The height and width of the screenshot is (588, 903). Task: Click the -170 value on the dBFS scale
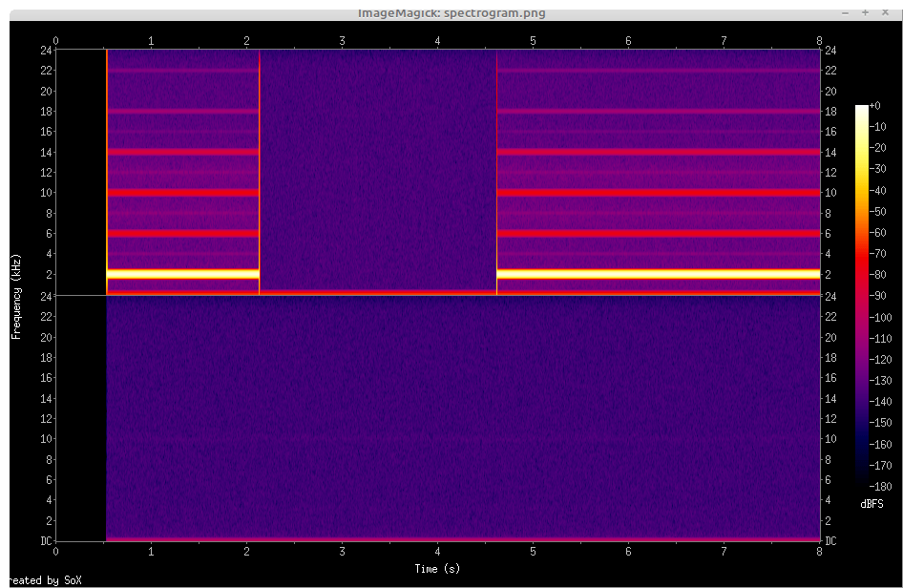click(x=880, y=466)
